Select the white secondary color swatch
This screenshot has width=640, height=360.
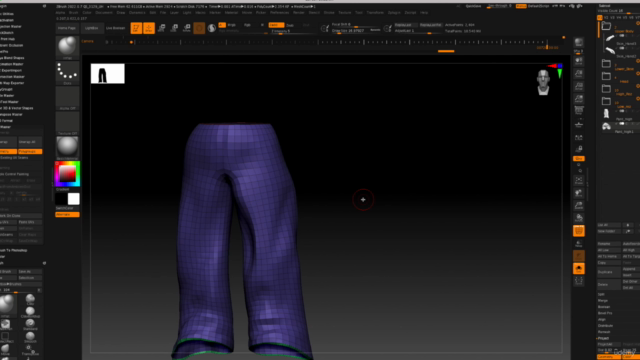click(73, 199)
